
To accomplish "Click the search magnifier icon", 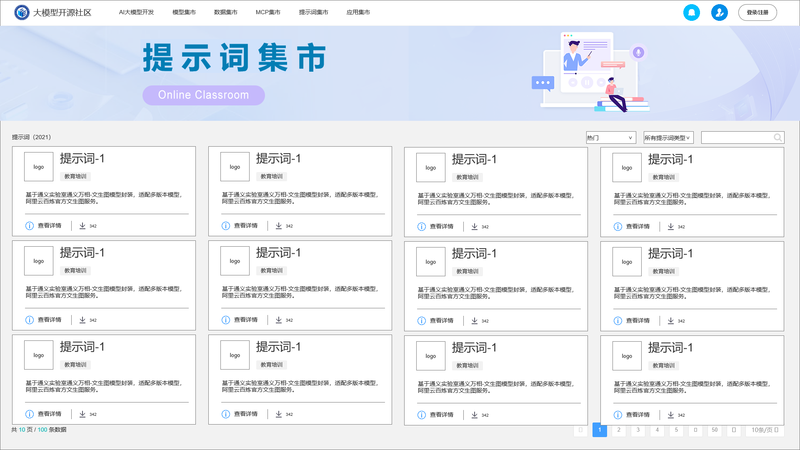I will [778, 137].
